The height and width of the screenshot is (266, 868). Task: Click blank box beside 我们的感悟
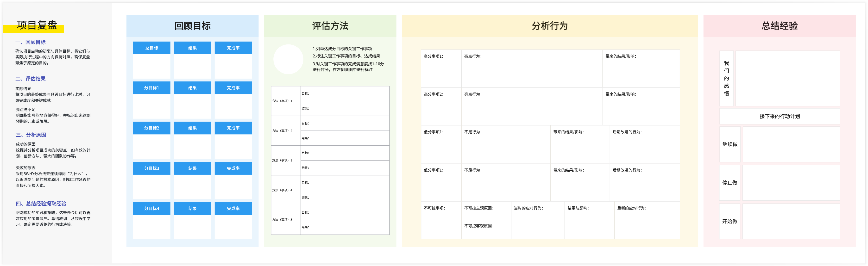tap(787, 78)
